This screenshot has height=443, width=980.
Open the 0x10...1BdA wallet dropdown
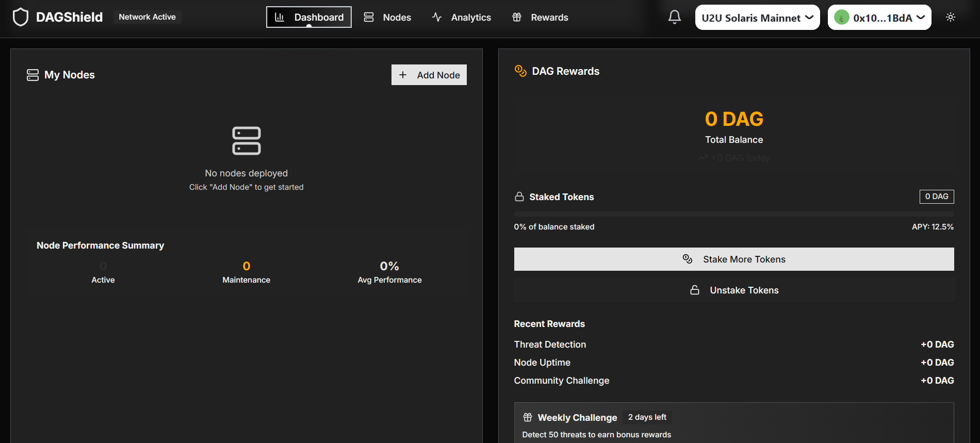click(879, 18)
